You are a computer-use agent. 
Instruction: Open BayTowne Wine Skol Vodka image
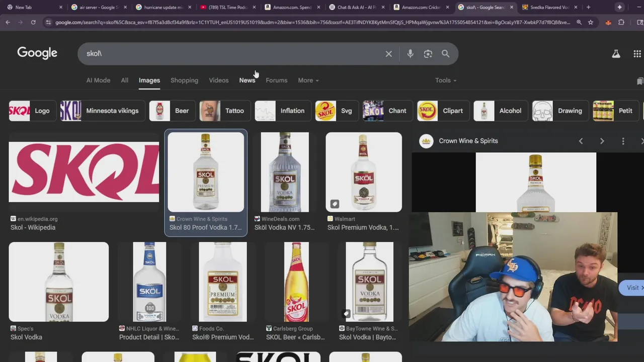(x=370, y=282)
